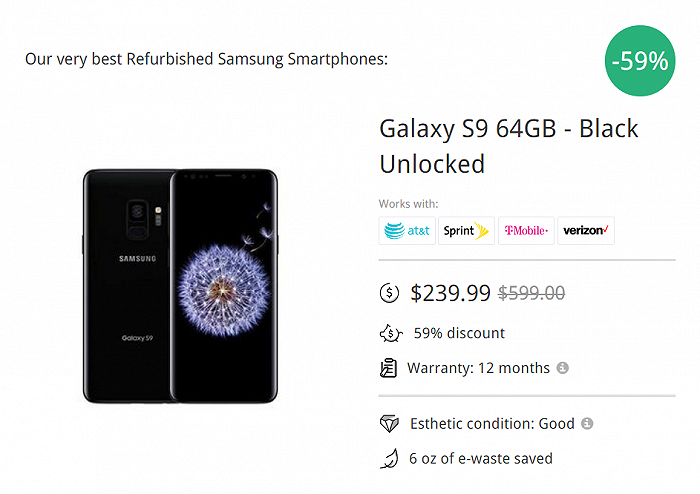The width and height of the screenshot is (700, 494).
Task: Click the $239.99 sale price
Action: pyautogui.click(x=450, y=293)
